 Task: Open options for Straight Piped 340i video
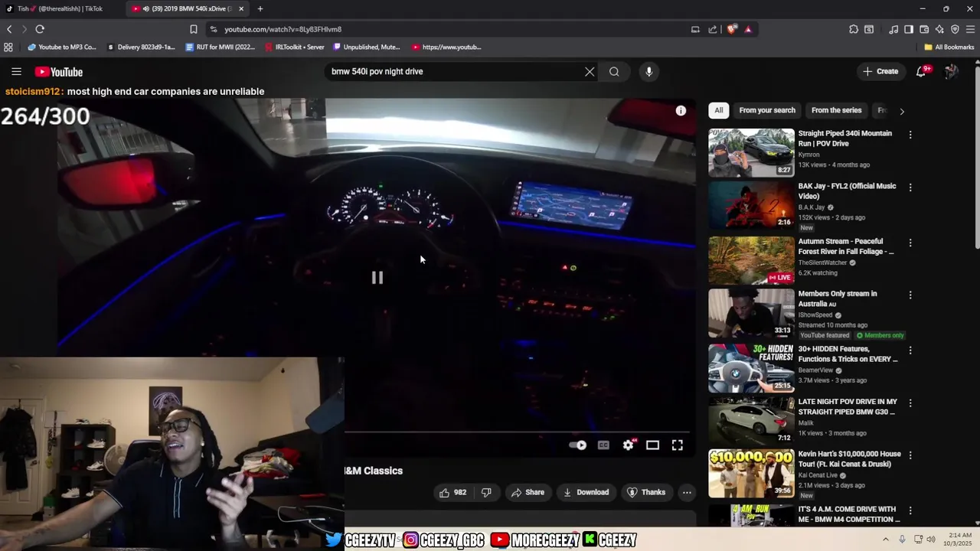click(910, 134)
